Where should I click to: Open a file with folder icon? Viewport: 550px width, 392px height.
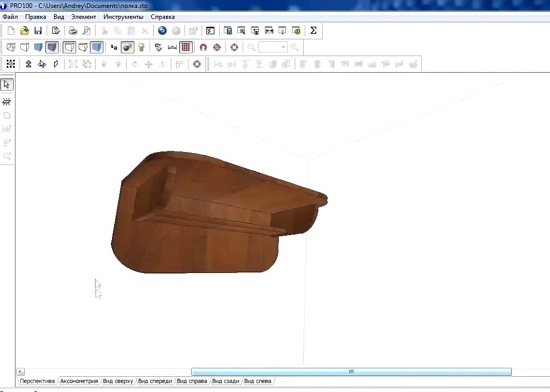[x=24, y=31]
